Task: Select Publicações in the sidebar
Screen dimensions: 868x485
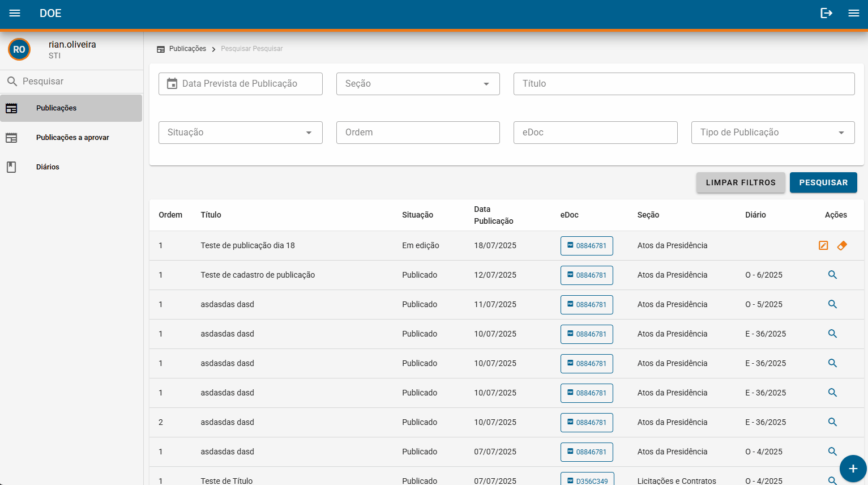Action: (71, 108)
